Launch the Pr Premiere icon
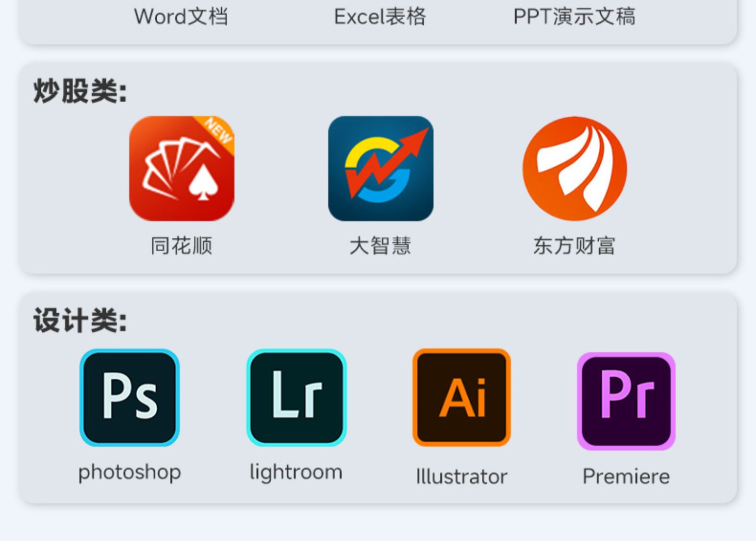This screenshot has width=756, height=541. coord(626,400)
